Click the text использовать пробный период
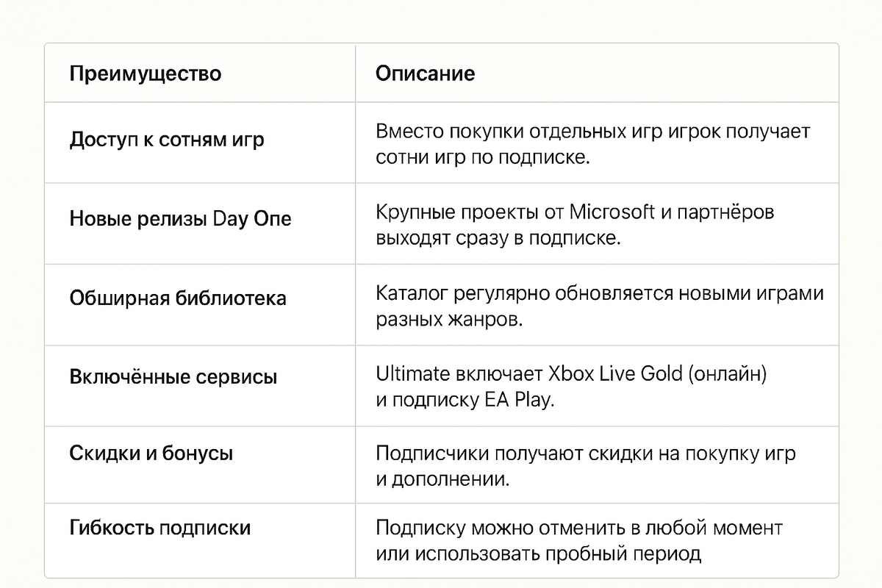The height and width of the screenshot is (588, 882). [x=552, y=554]
